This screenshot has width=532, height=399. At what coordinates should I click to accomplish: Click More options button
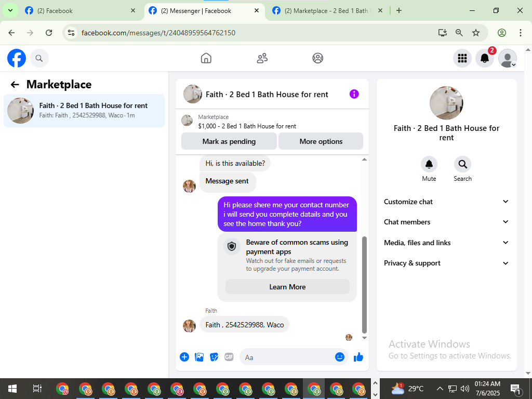pyautogui.click(x=321, y=141)
